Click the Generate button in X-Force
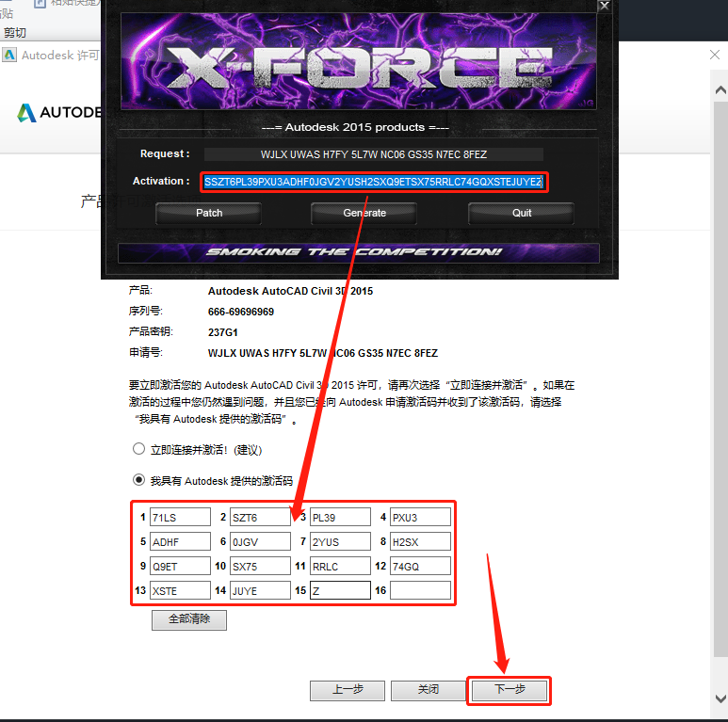Image resolution: width=728 pixels, height=722 pixels. pyautogui.click(x=364, y=214)
